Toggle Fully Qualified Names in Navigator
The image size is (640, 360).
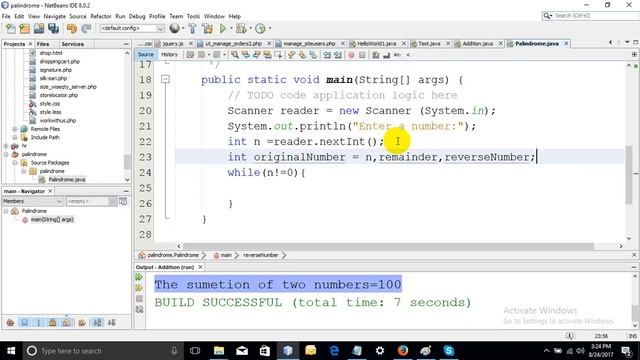(x=82, y=322)
